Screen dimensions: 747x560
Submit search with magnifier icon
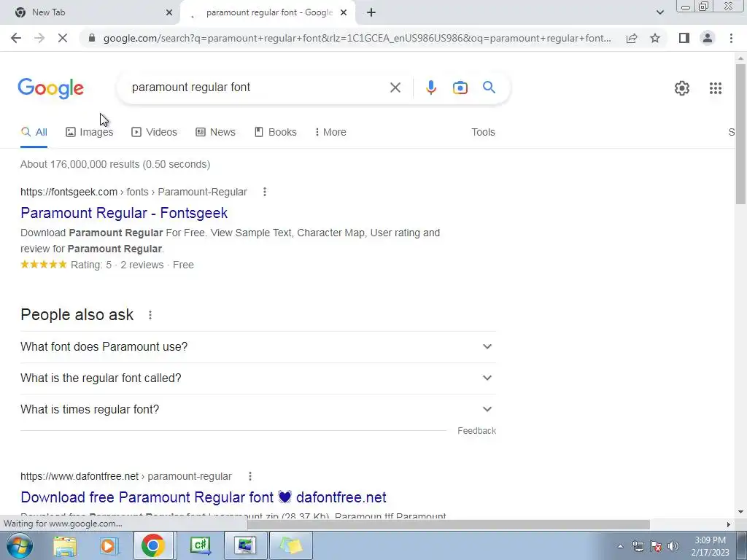point(489,87)
